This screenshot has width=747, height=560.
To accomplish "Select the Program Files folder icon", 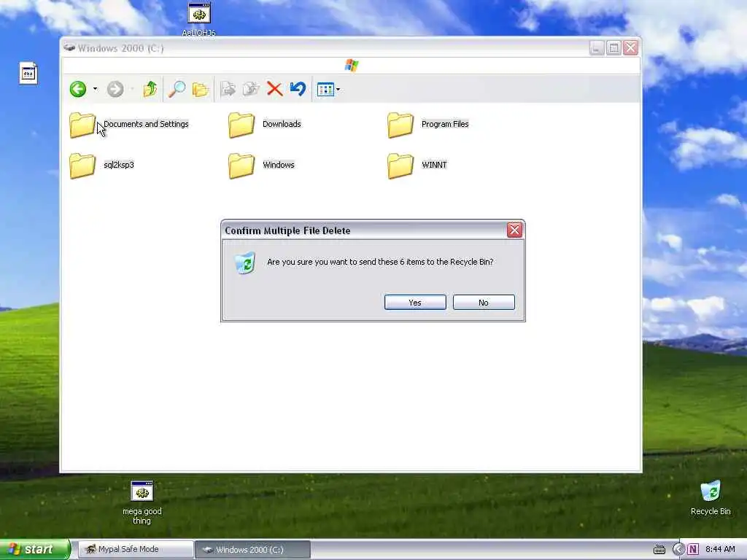I will point(400,125).
